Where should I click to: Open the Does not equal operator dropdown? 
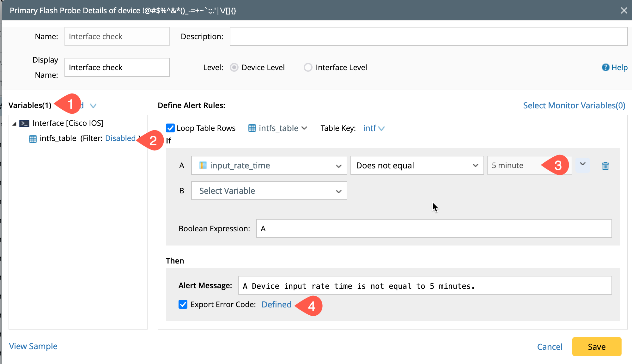[x=417, y=165]
